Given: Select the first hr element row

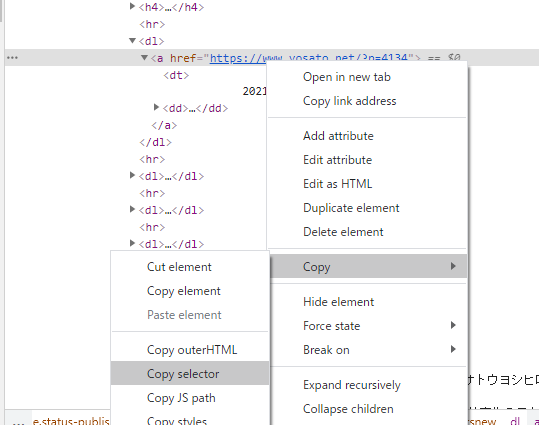Looking at the screenshot, I should [x=152, y=24].
